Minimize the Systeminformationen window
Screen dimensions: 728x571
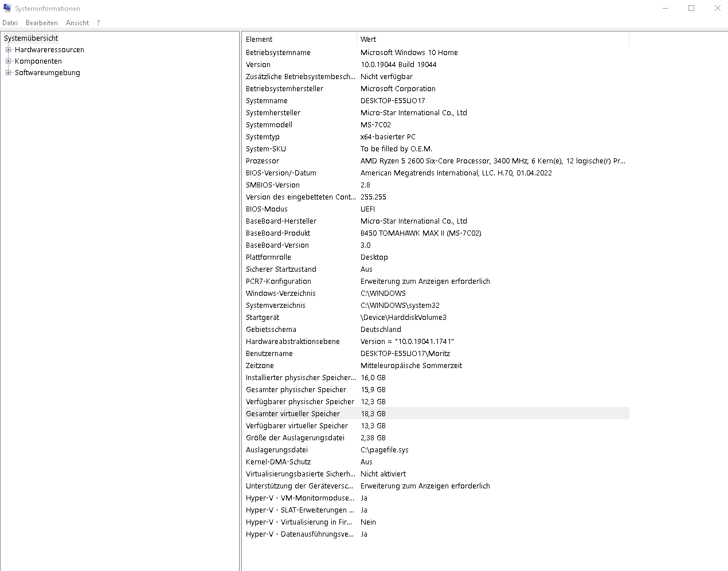666,8
